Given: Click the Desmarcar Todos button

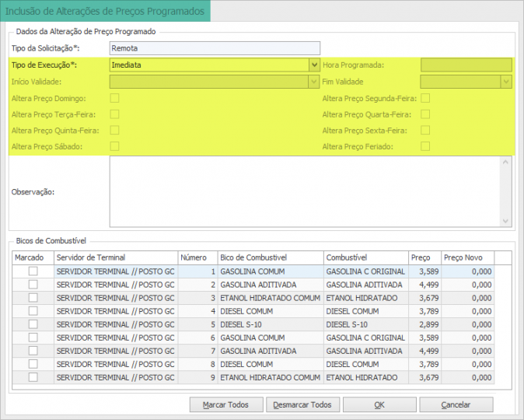Looking at the screenshot, I should click(302, 404).
